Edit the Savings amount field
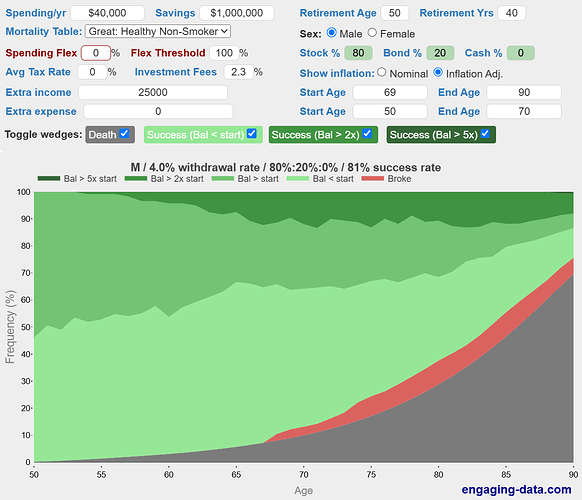This screenshot has height=500, width=582. click(x=237, y=13)
